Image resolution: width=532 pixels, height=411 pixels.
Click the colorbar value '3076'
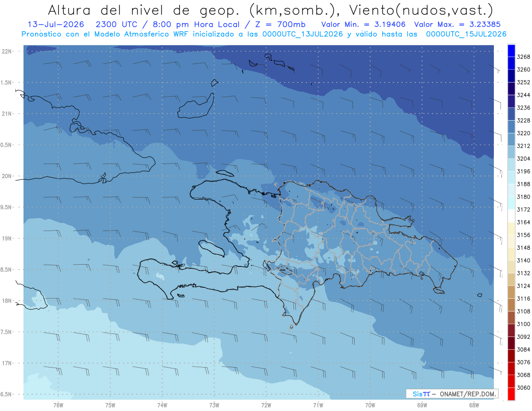click(x=524, y=362)
